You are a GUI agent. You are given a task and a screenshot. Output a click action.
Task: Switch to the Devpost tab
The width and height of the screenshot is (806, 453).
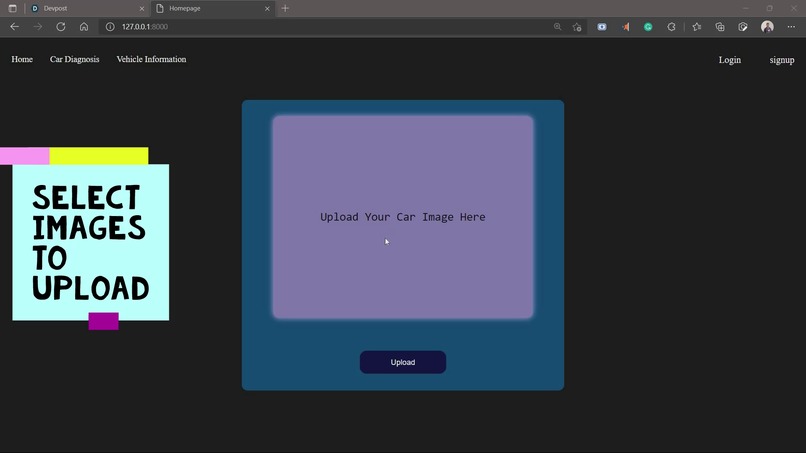(x=85, y=8)
